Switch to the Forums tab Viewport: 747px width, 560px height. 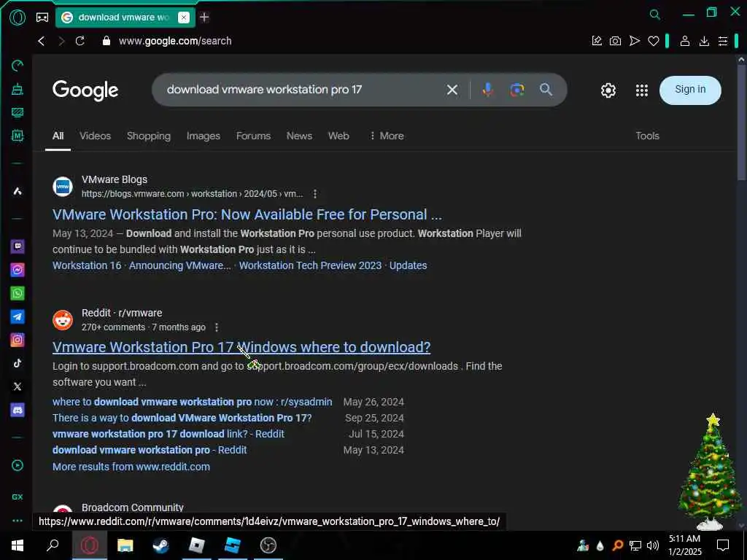[253, 136]
